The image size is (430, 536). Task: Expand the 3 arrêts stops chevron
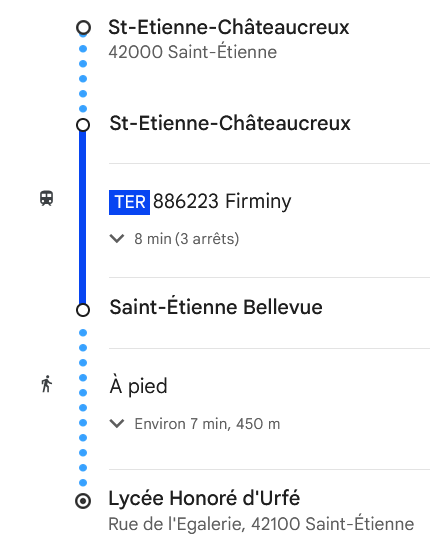tap(117, 238)
